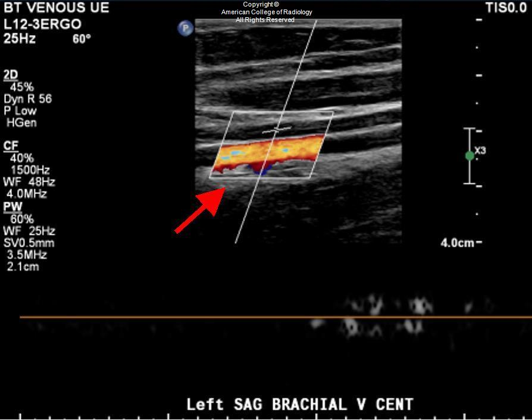Image resolution: width=532 pixels, height=420 pixels.
Task: Click the green focal zone dot
Action: coord(470,156)
